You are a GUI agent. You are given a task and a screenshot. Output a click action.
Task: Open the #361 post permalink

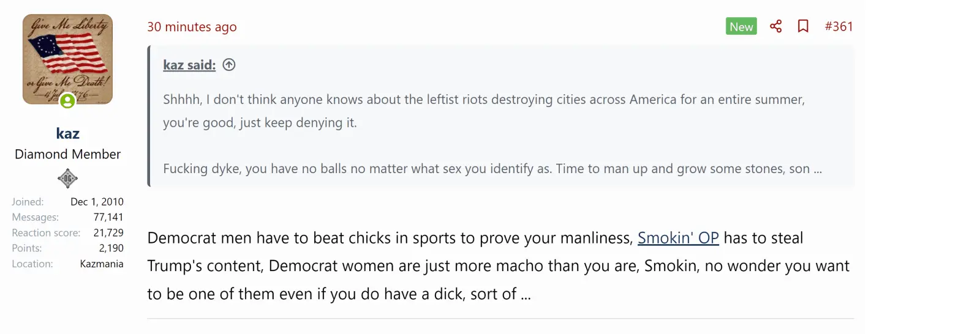tap(839, 26)
